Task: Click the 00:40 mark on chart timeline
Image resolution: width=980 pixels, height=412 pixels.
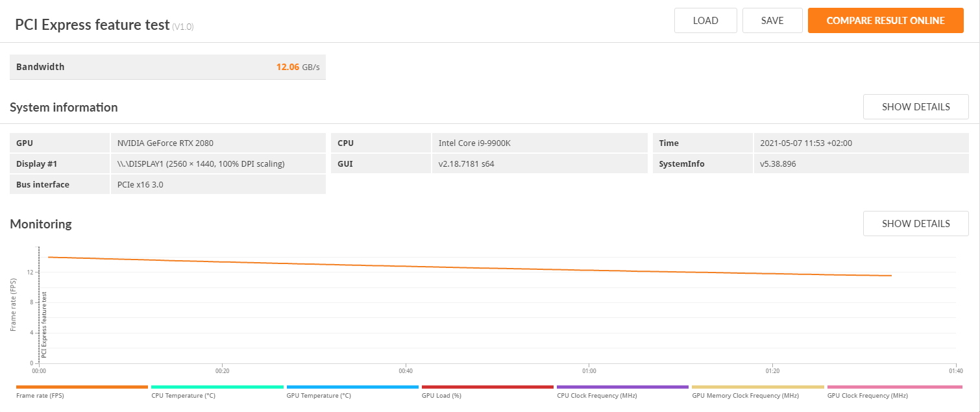Action: [406, 371]
